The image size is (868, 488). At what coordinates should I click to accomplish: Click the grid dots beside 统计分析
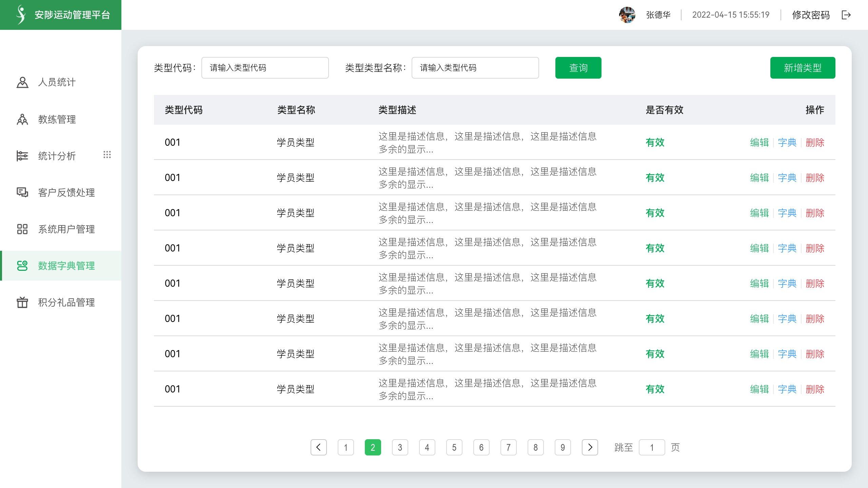point(107,155)
